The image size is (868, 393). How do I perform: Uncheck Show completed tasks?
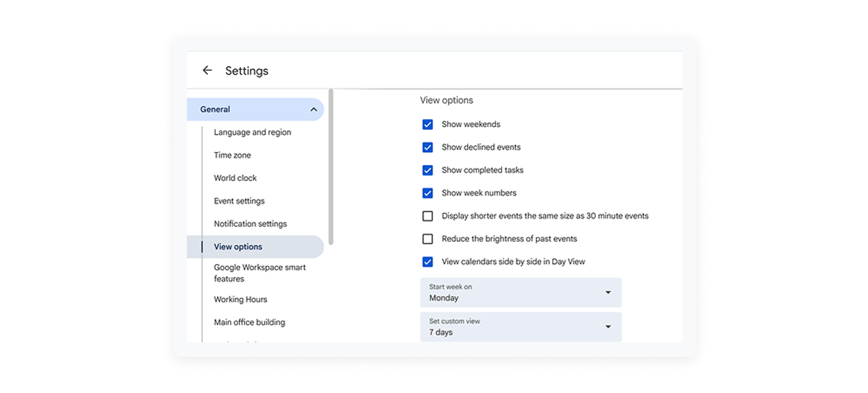click(x=428, y=170)
